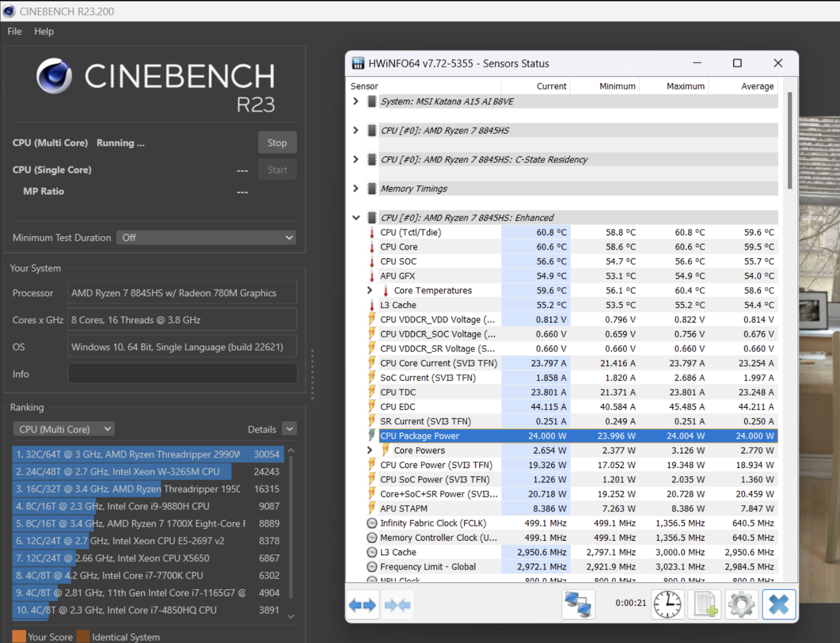
Task: Click the lightning icon beside CPU EDC
Action: (372, 407)
